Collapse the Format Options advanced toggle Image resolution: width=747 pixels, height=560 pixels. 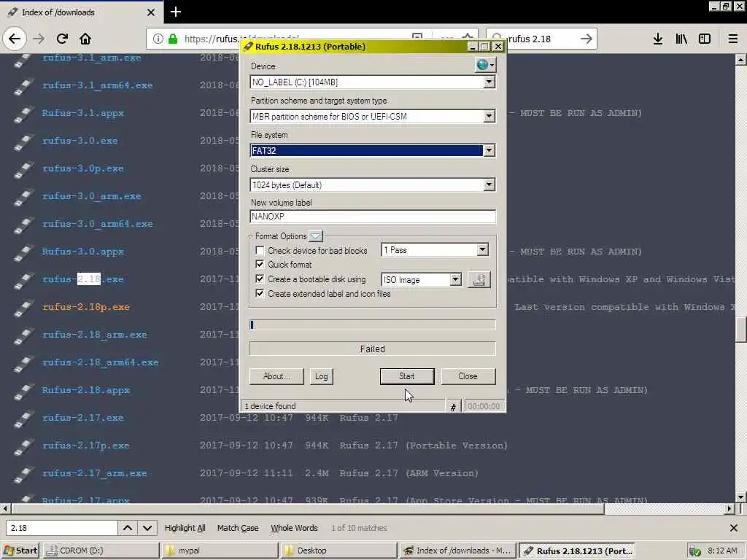tap(315, 236)
